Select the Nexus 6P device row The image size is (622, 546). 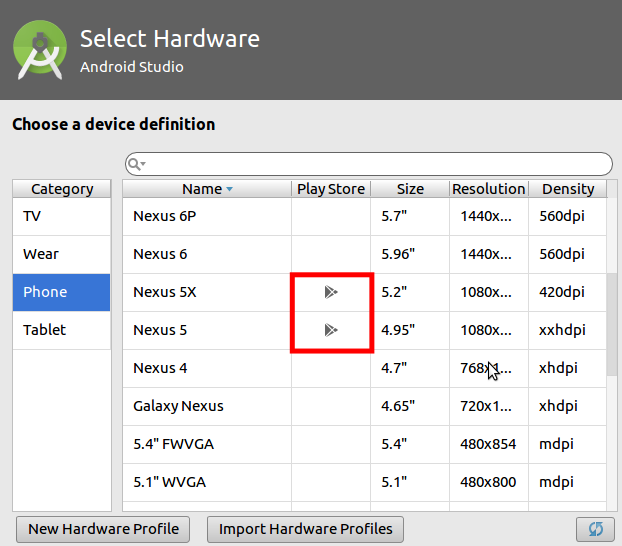(365, 216)
